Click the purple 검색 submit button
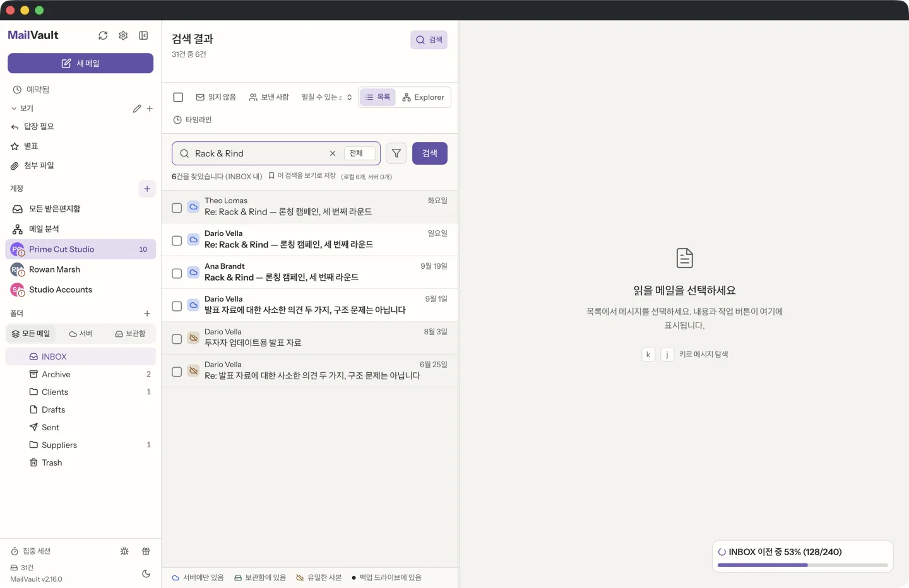This screenshot has width=909, height=588. [430, 153]
